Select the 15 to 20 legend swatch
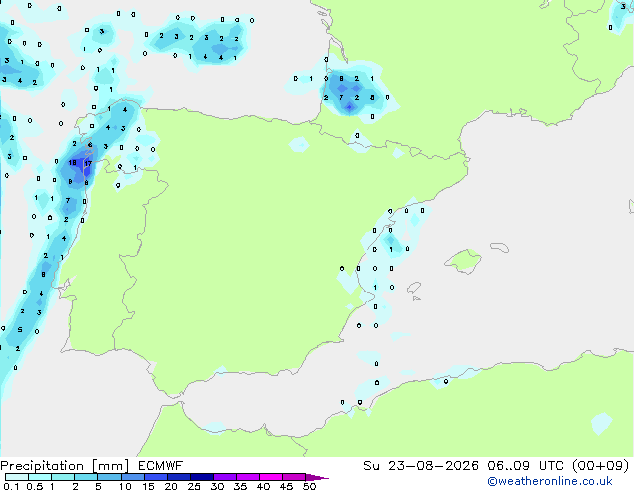This screenshot has height=490, width=634. 155,477
